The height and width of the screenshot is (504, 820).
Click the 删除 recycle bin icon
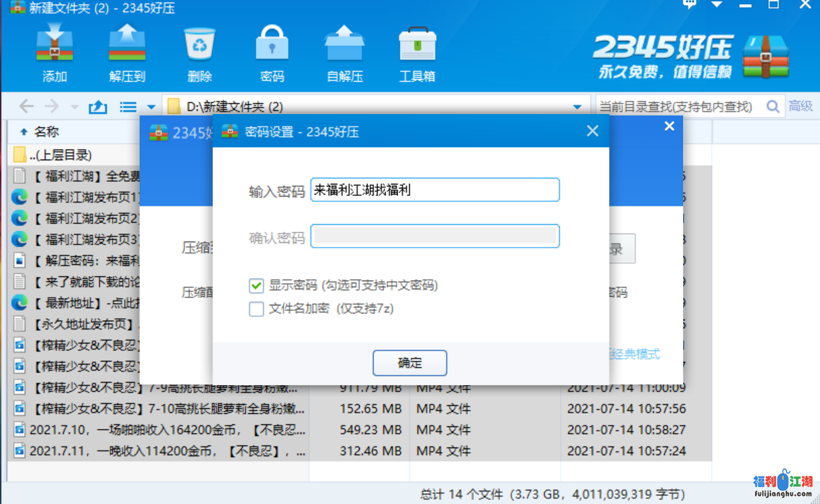click(199, 45)
